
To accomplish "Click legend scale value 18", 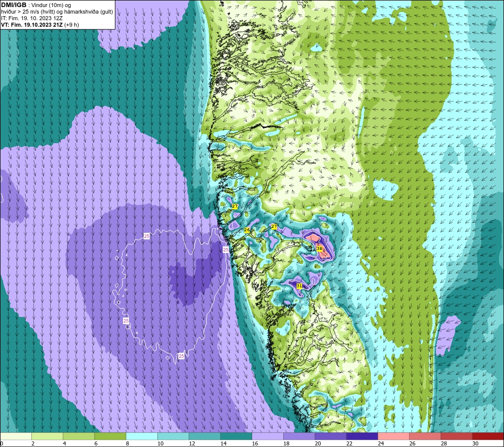I will (x=286, y=444).
